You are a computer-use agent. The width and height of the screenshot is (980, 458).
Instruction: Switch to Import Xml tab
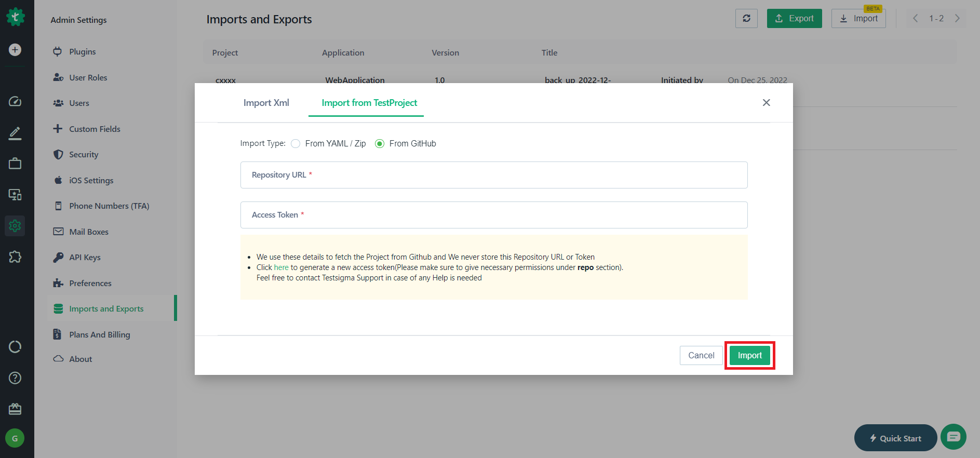click(266, 103)
